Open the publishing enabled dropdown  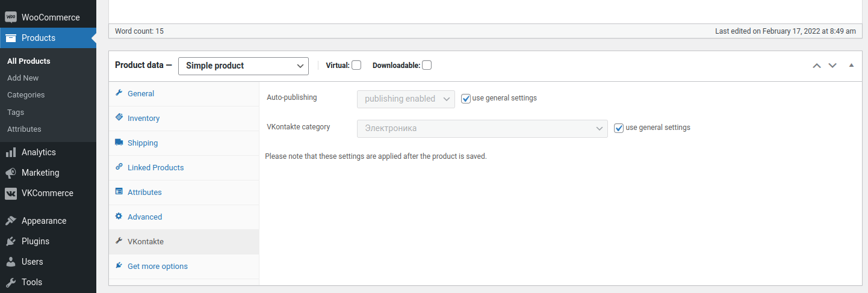406,99
